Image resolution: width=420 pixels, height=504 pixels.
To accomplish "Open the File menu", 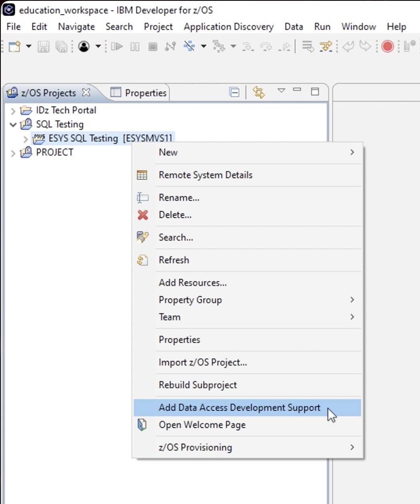I will [x=14, y=26].
